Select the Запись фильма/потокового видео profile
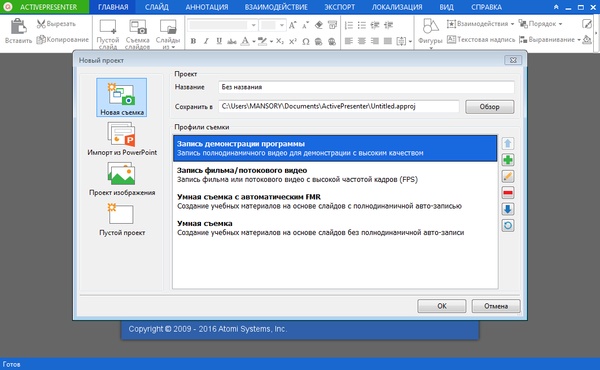The image size is (600, 370). [335, 174]
